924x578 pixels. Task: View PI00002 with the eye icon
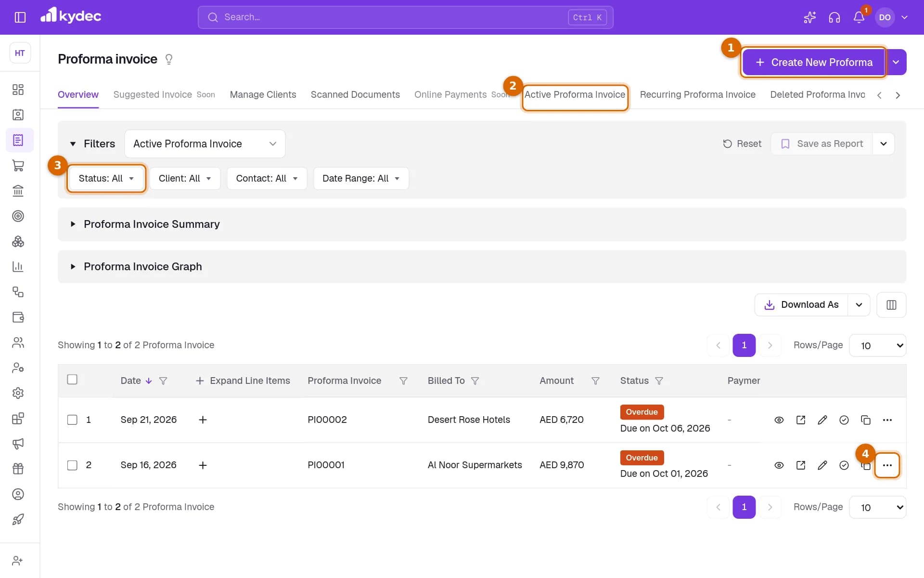[x=779, y=420]
